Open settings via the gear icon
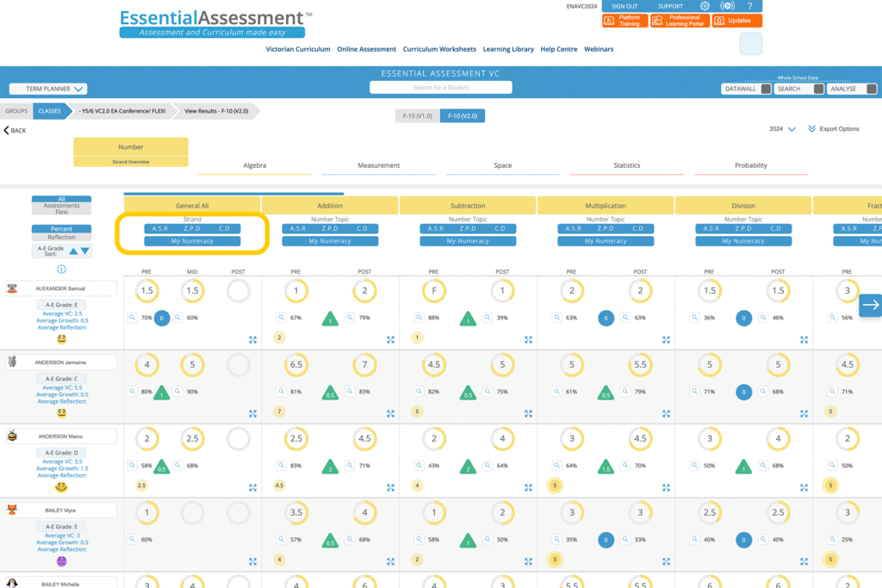Image resolution: width=882 pixels, height=588 pixels. tap(705, 6)
